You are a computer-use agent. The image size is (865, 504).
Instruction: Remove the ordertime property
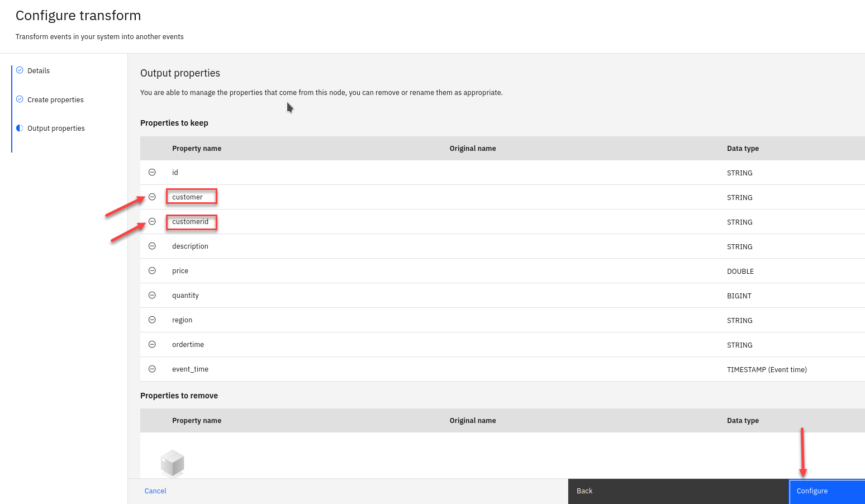click(152, 344)
